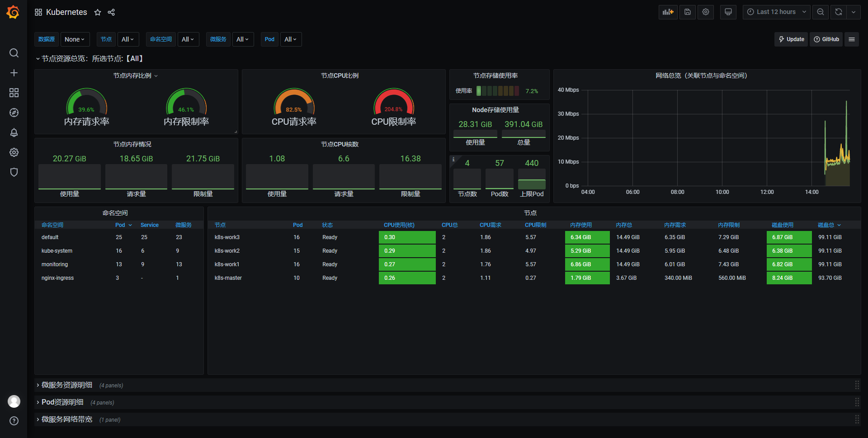Open the GitHub link button
The width and height of the screenshot is (868, 438).
(x=826, y=39)
